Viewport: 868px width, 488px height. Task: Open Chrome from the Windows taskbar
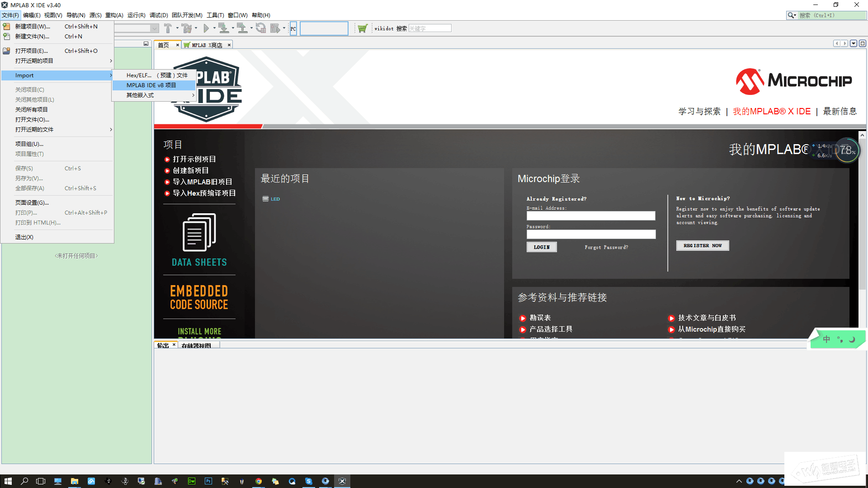click(x=258, y=481)
